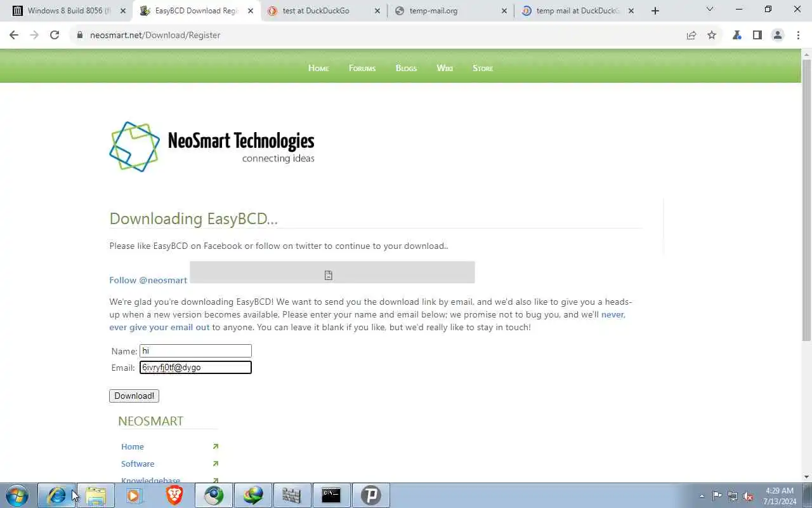Share this page via share icon

click(x=691, y=35)
